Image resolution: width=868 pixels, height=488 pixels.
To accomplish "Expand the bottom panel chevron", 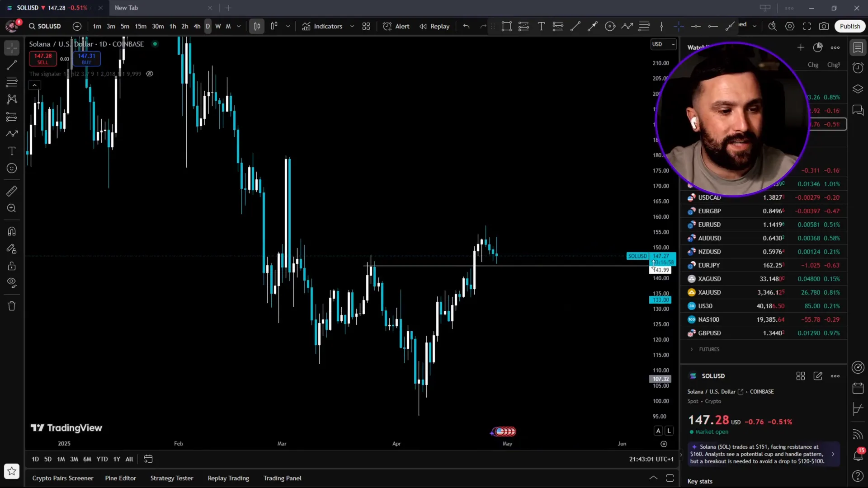I will point(653,478).
